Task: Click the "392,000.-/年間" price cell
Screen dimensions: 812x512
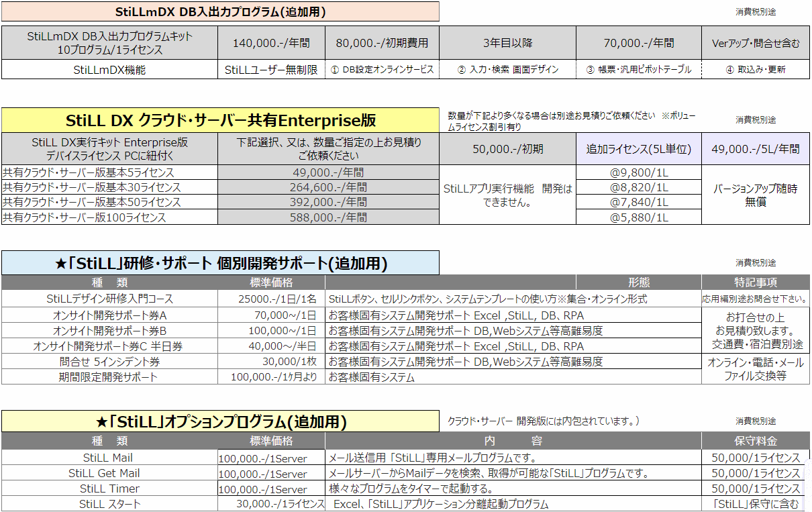Action: 329,202
